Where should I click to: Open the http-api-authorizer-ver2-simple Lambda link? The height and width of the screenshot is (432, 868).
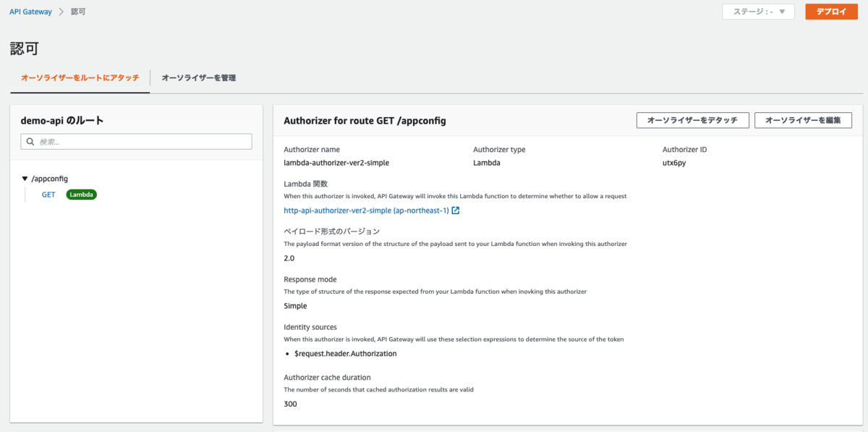366,211
